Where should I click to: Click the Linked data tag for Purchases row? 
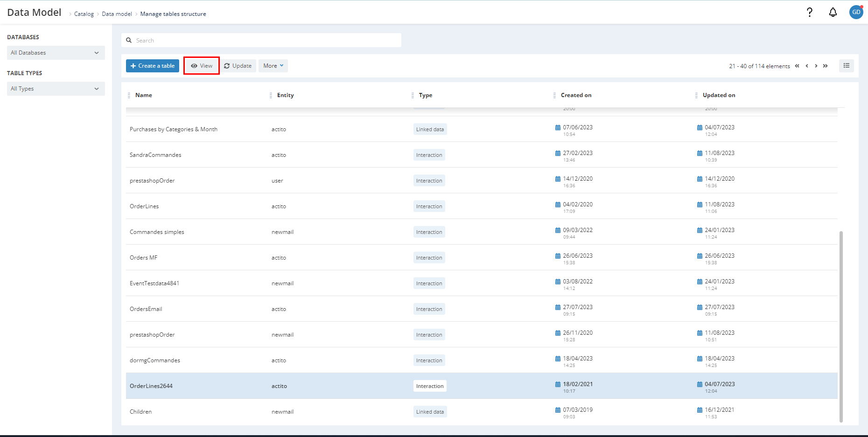[x=430, y=129]
